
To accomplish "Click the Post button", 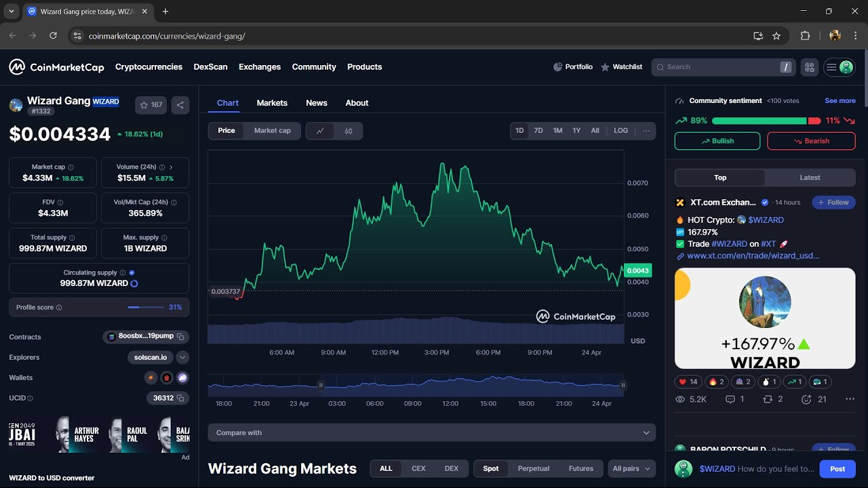I will coord(837,469).
